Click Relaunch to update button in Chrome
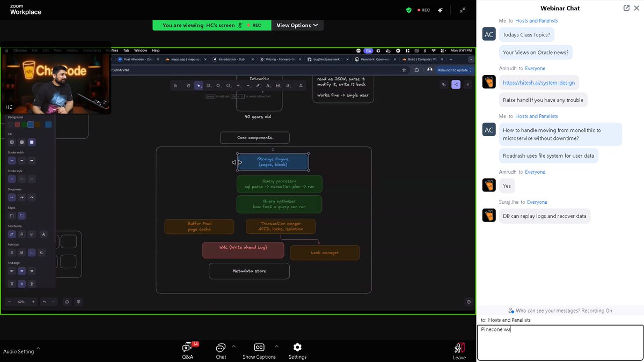644x362 pixels. [456, 70]
